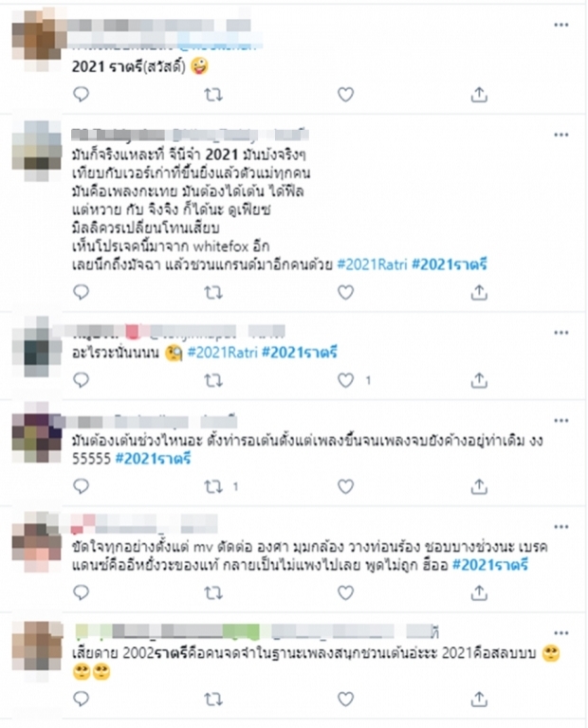Open more options on the เสียดาย 2002 tweet
This screenshot has height=728, width=588.
561,633
